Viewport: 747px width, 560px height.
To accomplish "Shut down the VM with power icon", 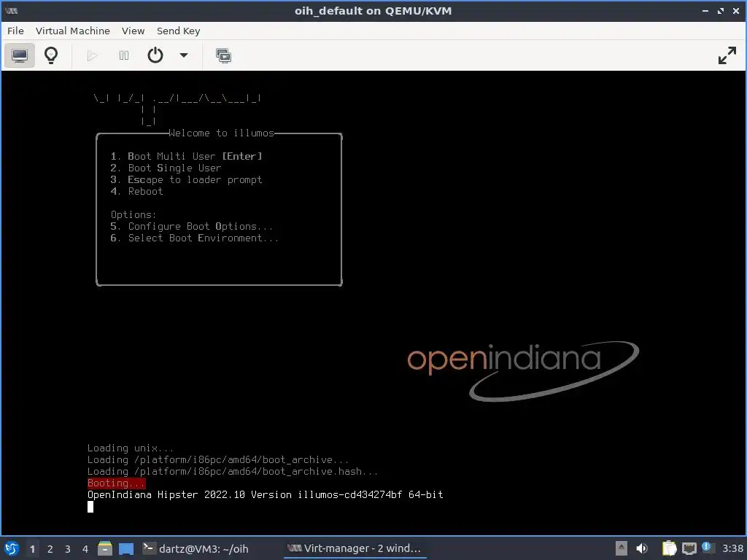I will [x=155, y=55].
